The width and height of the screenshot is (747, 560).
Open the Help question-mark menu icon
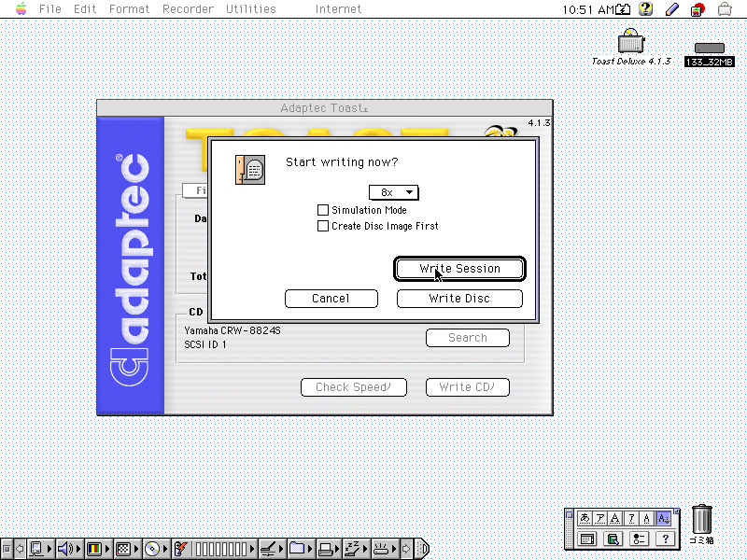pos(645,8)
